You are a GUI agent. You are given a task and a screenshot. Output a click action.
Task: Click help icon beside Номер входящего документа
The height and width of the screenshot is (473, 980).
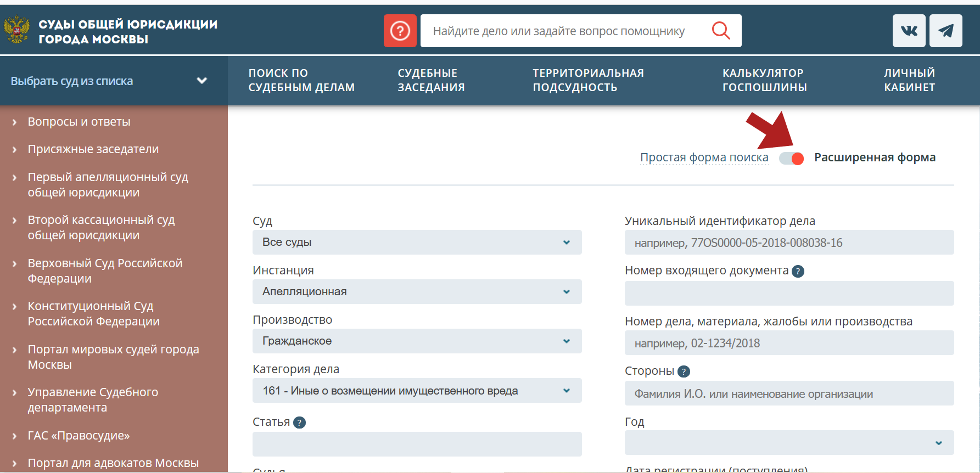point(798,271)
